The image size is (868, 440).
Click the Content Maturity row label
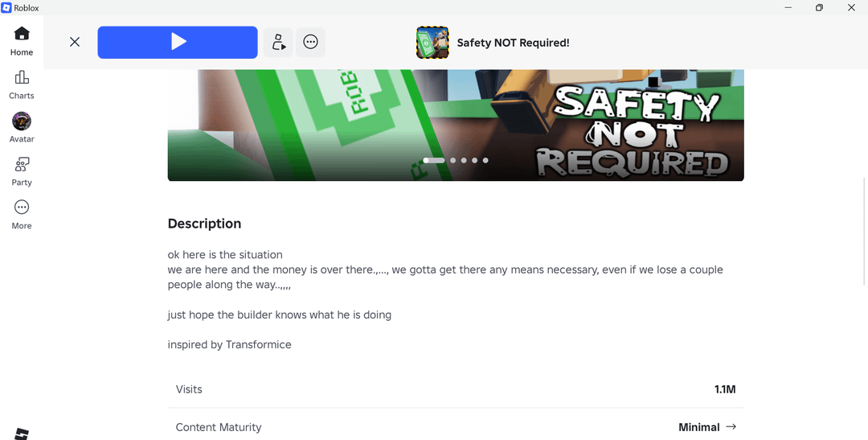(x=219, y=427)
